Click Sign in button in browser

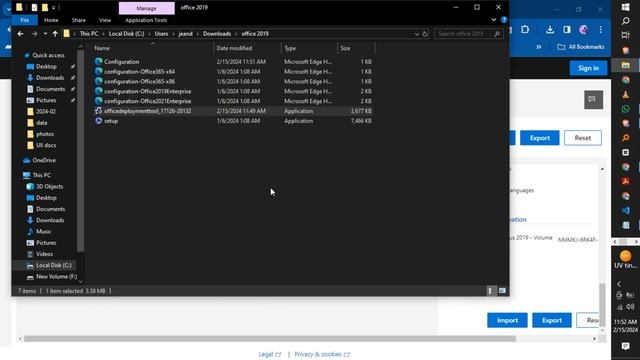588,68
